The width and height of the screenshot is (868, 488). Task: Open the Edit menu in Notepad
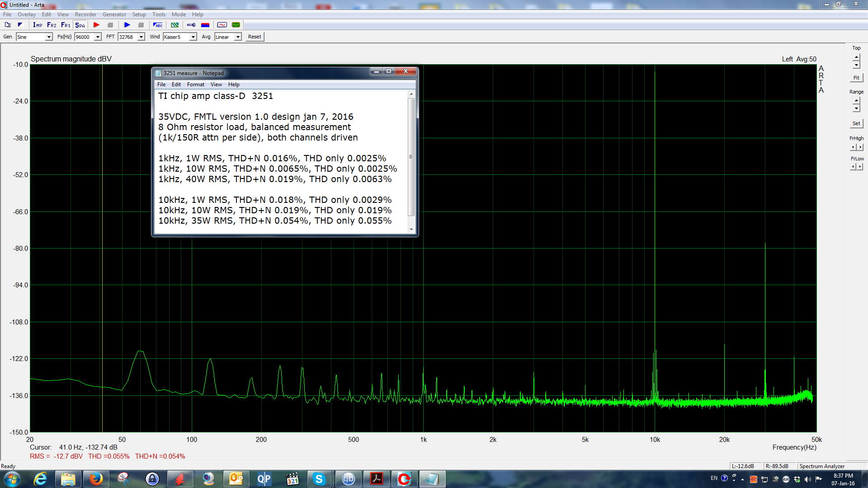pos(176,84)
